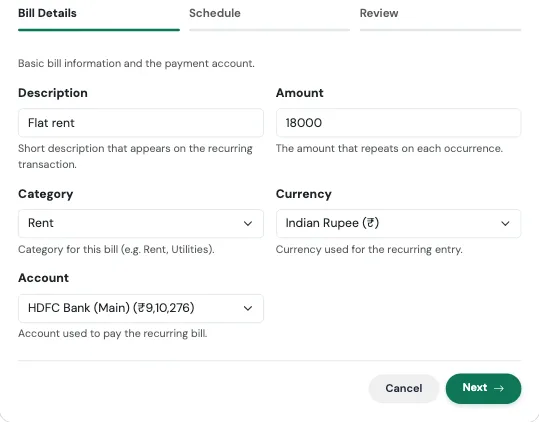Screen dimensions: 539x422
Task: Click the arrow icon on Next button
Action: [499, 388]
